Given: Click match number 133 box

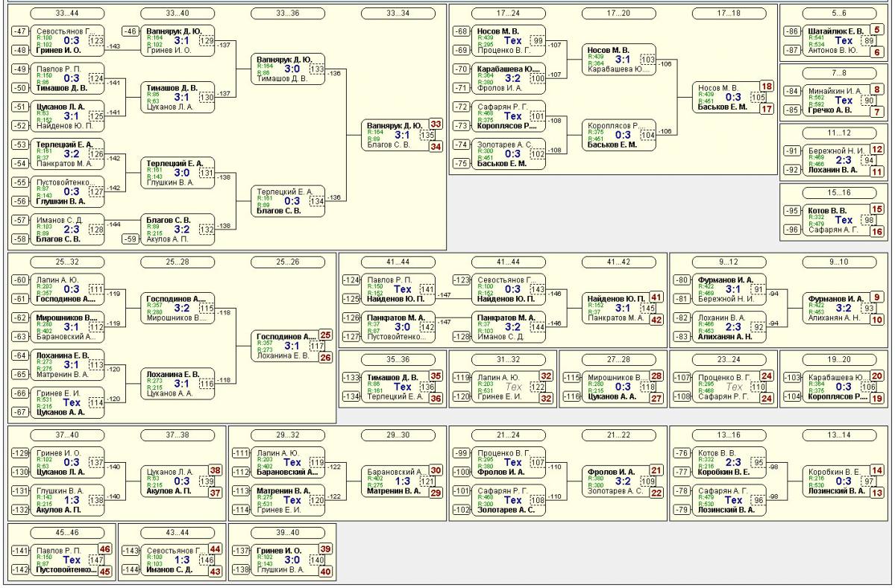Looking at the screenshot, I should click(x=317, y=69).
